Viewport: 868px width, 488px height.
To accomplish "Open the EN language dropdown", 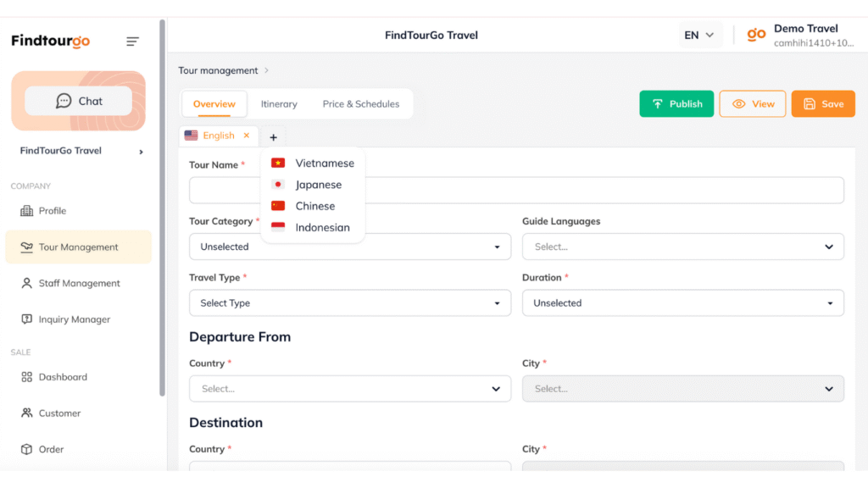I will click(699, 35).
